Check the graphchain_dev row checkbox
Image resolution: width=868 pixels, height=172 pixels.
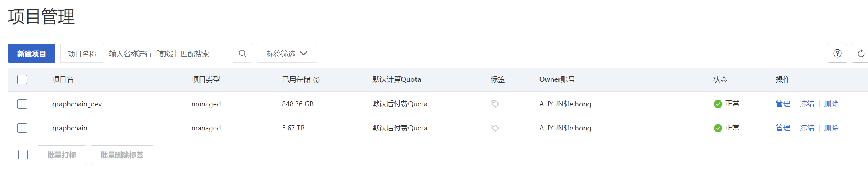22,104
